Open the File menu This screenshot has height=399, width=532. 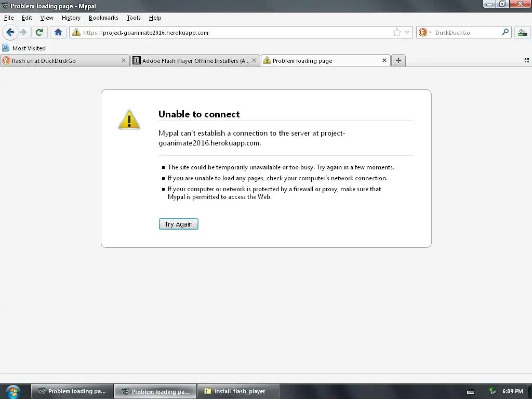(x=9, y=18)
